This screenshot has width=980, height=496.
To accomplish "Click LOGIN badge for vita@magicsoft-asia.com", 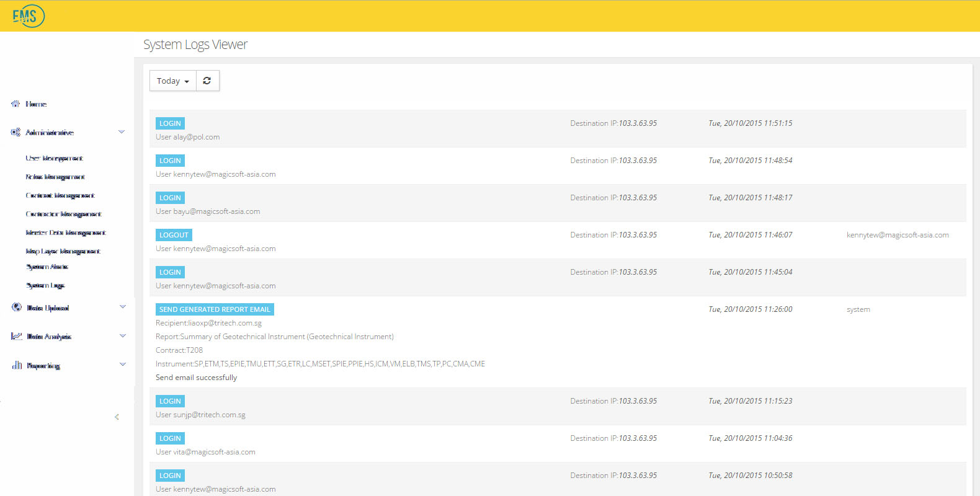I will [170, 438].
